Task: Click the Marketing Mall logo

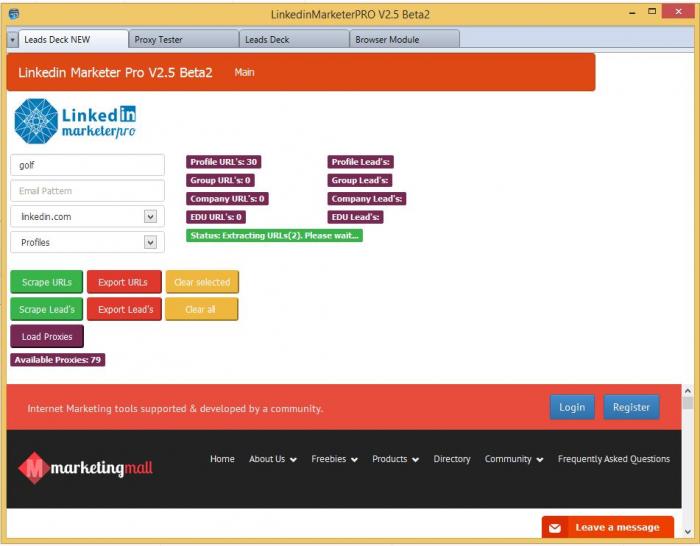Action: pos(85,468)
